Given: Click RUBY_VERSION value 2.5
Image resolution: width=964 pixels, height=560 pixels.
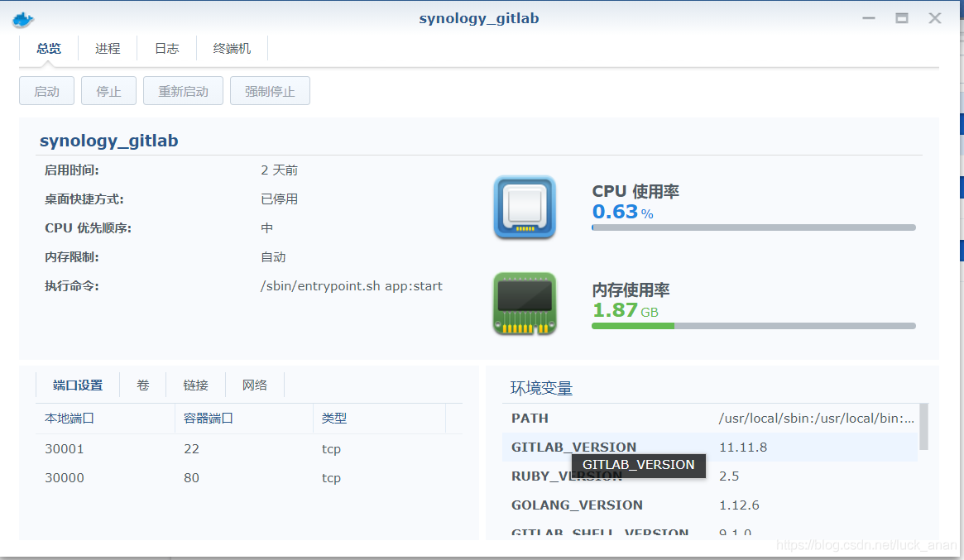Looking at the screenshot, I should pyautogui.click(x=729, y=476).
